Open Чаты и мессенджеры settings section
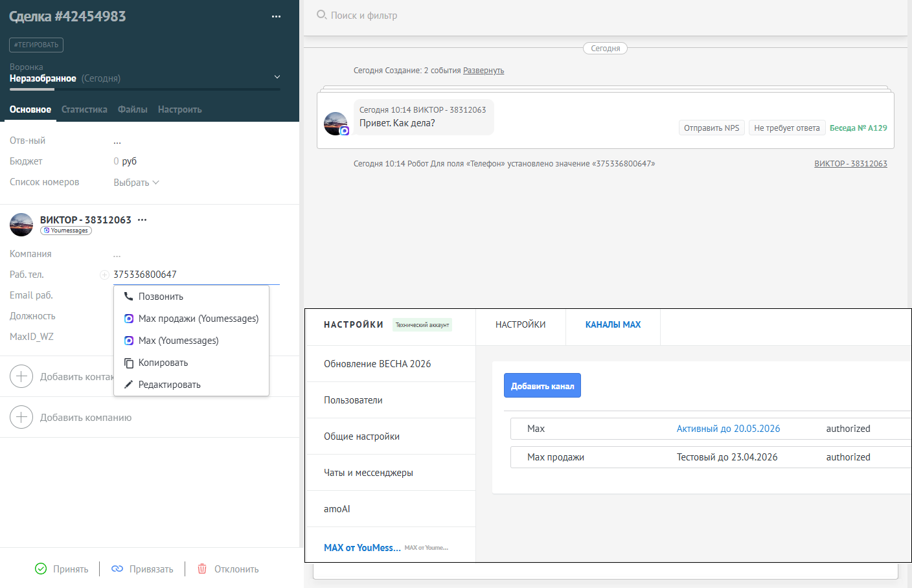 [x=369, y=473]
